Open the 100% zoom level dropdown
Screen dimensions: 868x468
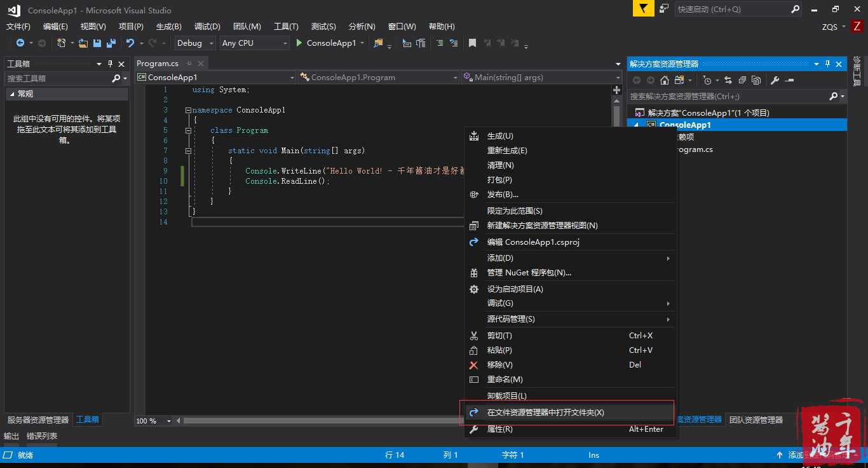168,421
